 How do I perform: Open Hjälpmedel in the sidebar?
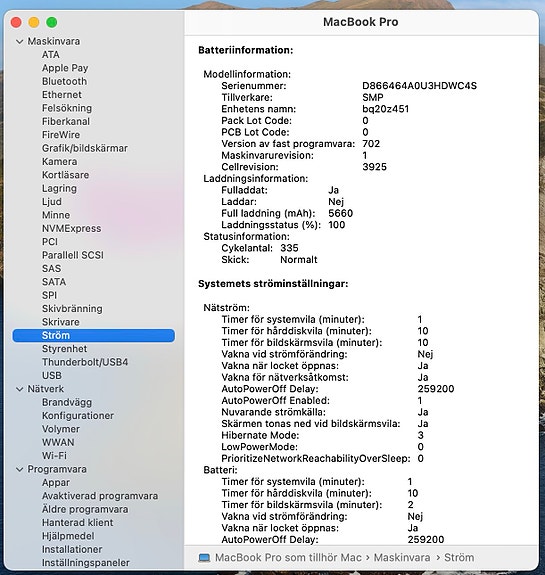pyautogui.click(x=68, y=536)
